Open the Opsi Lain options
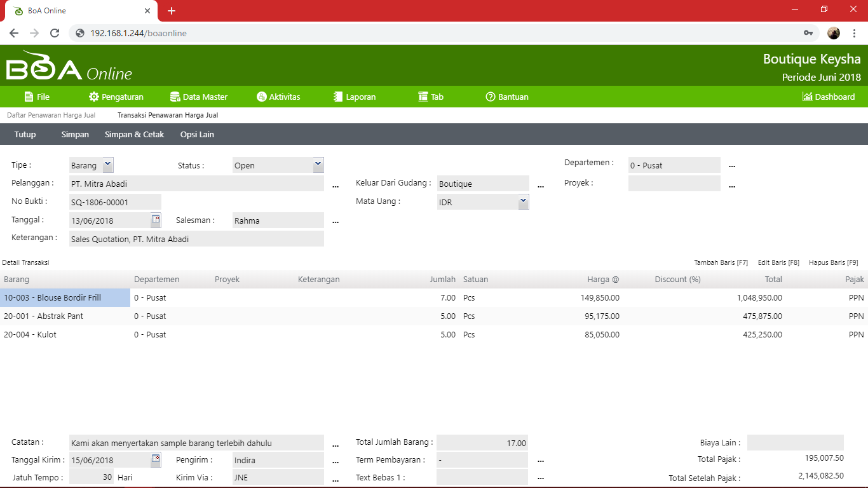Image resolution: width=868 pixels, height=488 pixels. (197, 134)
